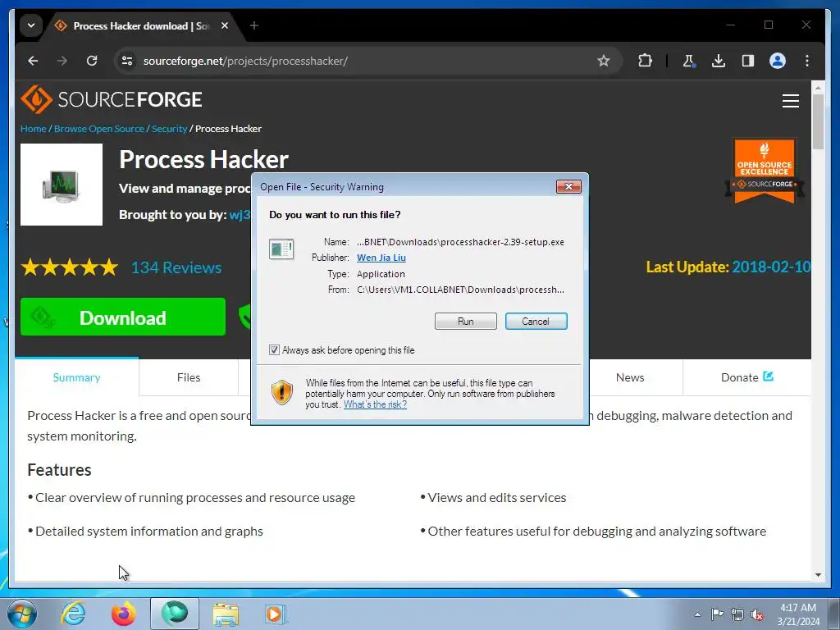This screenshot has width=840, height=630.
Task: Launch Internet Explorer from taskbar
Action: (x=73, y=614)
